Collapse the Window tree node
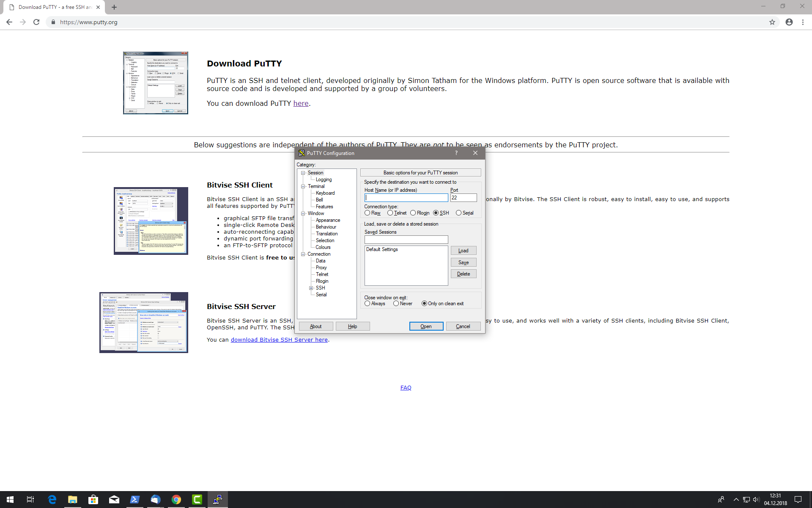Viewport: 812px width, 508px height. point(303,213)
